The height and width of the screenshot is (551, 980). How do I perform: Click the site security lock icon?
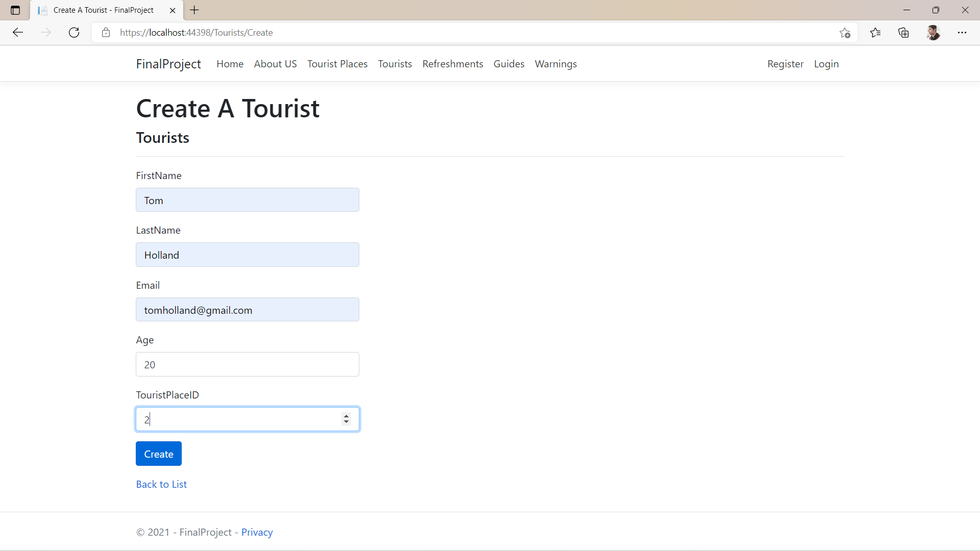[x=106, y=32]
